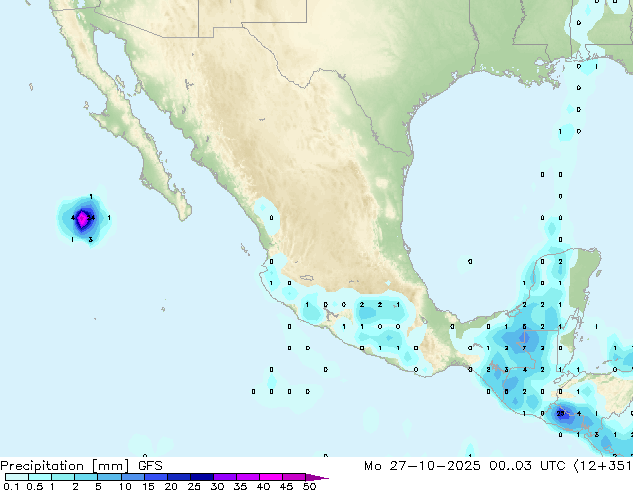Choose the 40–45 mm magenta legend swatch
Image resolution: width=634 pixels, height=490 pixels.
pos(271,477)
